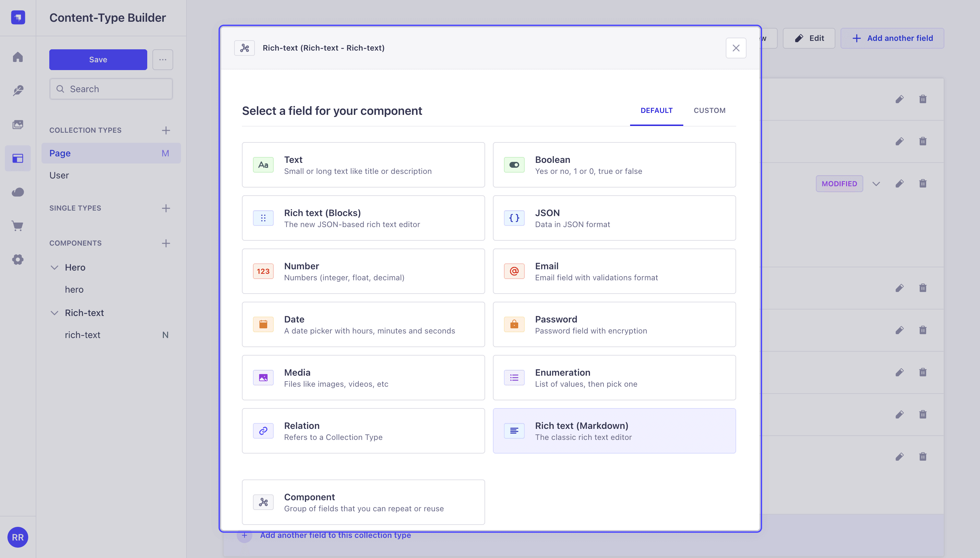The image size is (980, 558).
Task: Edit the second field row pencil
Action: [x=900, y=141]
